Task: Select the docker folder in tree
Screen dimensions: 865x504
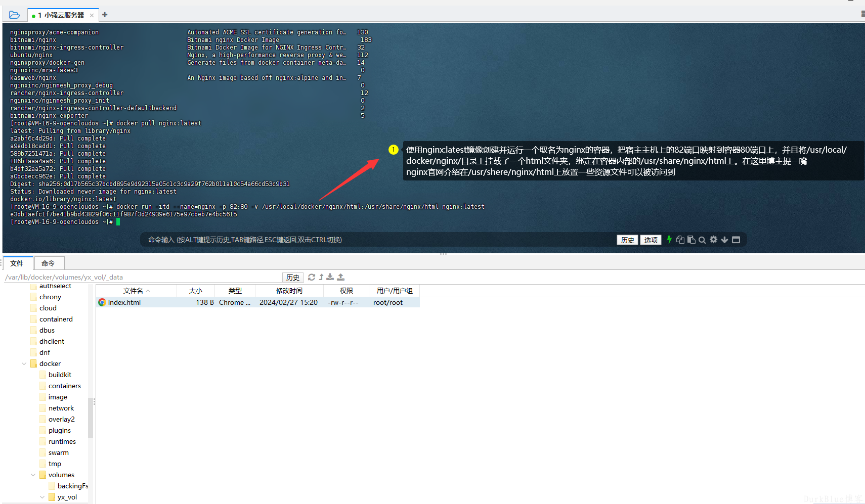Action: click(50, 363)
